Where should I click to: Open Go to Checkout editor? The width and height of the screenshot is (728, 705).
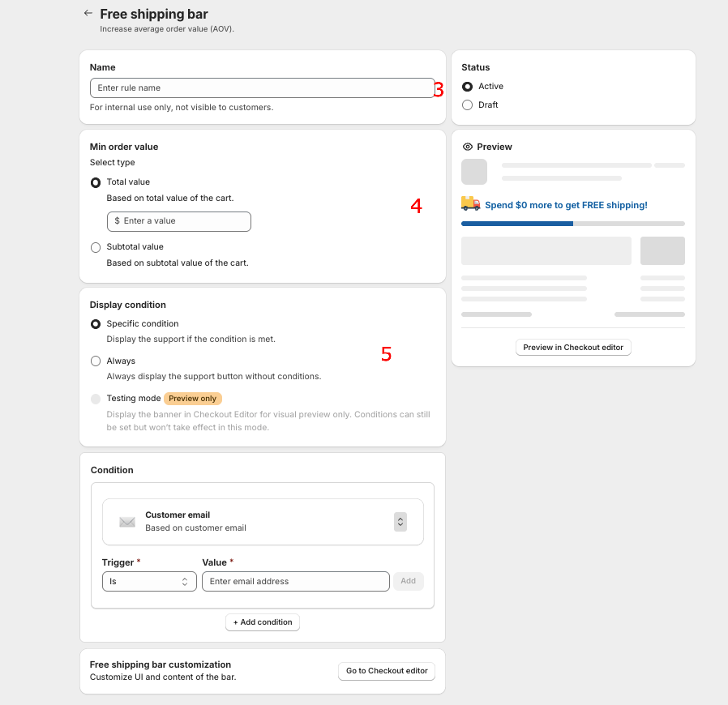(386, 671)
